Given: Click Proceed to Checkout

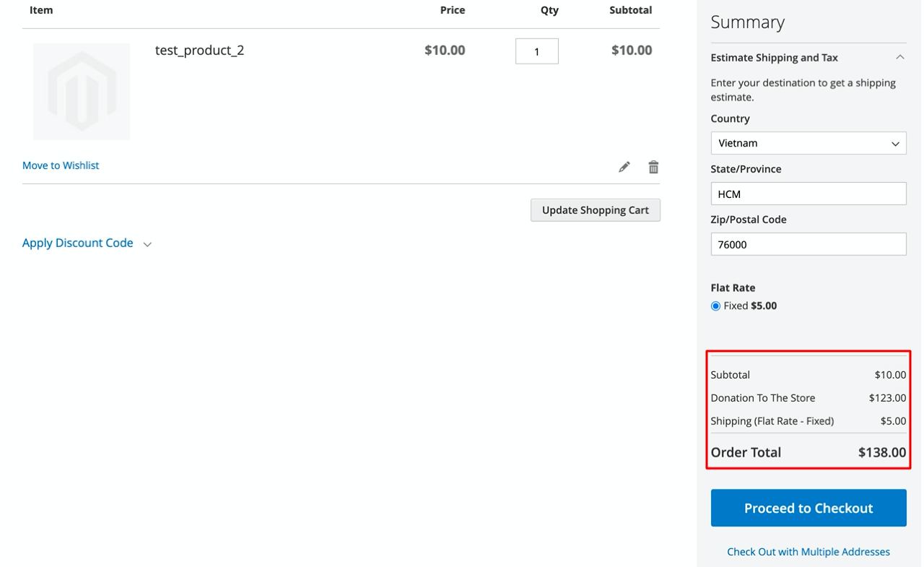Looking at the screenshot, I should pyautogui.click(x=808, y=508).
